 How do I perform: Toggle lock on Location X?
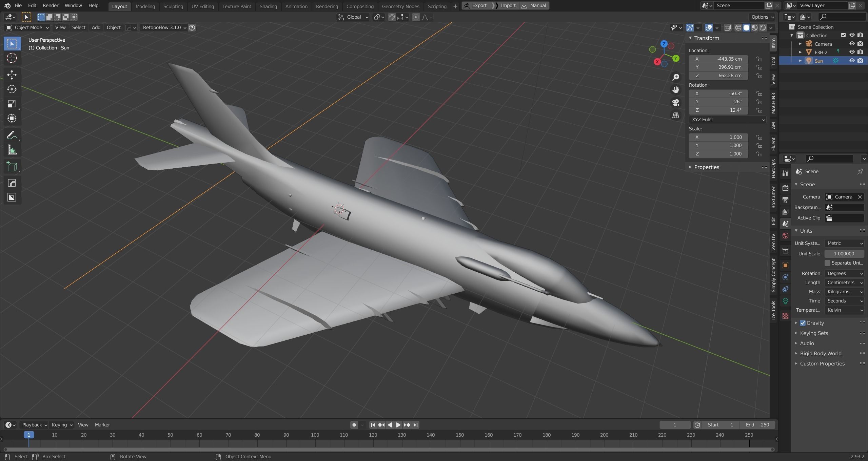click(x=759, y=59)
